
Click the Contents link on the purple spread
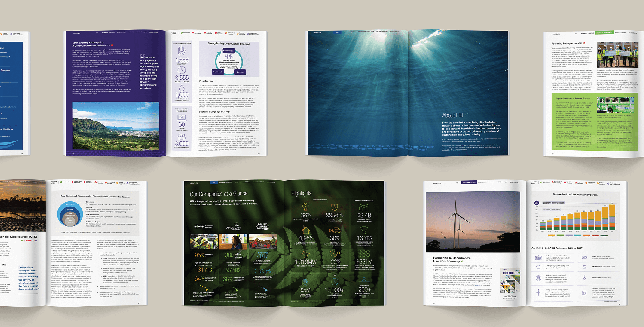point(76,33)
